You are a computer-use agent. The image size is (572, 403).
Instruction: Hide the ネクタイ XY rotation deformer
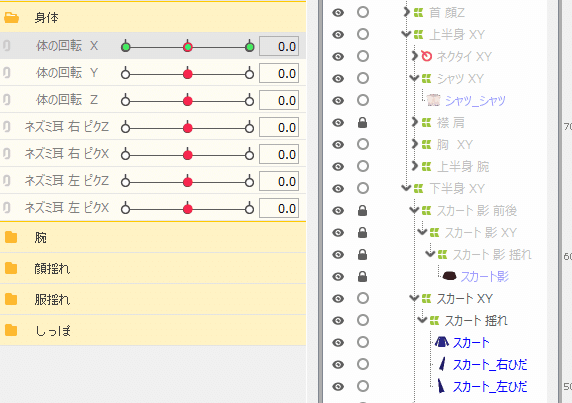[x=338, y=57]
